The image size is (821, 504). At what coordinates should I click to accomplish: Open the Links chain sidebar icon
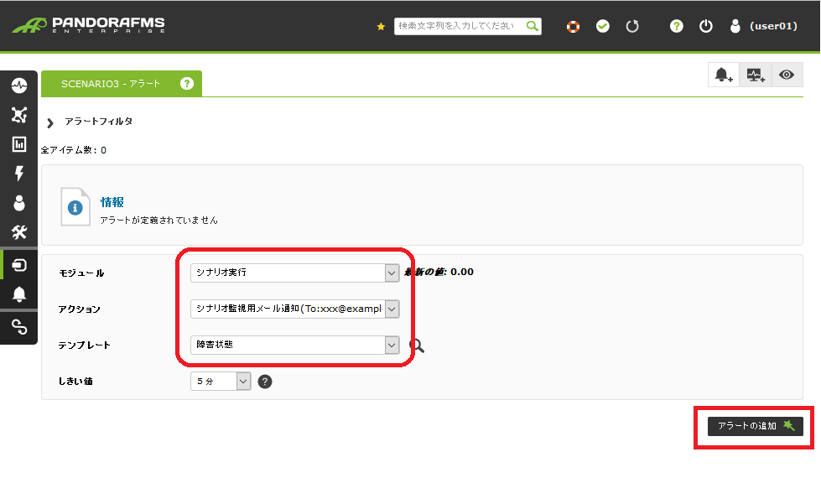click(19, 327)
